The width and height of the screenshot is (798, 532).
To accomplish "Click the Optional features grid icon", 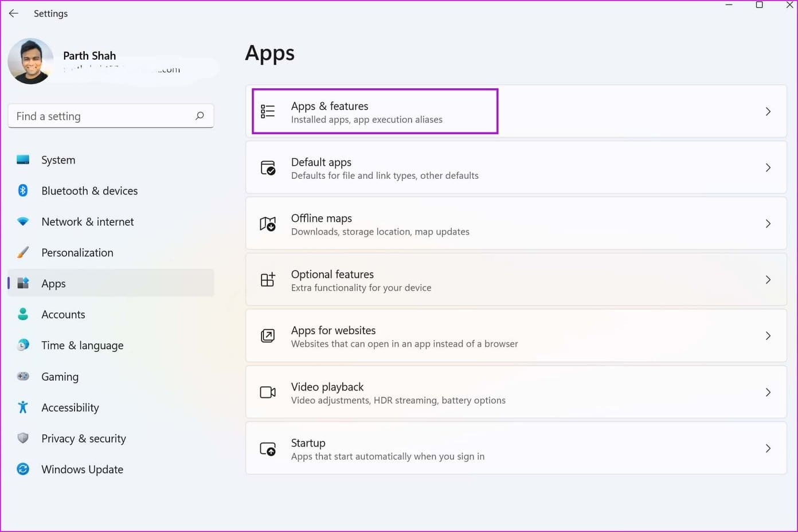I will [x=268, y=280].
